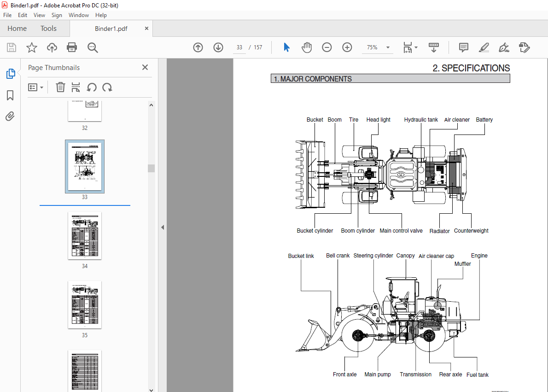Click the Save file icon
The height and width of the screenshot is (392, 548).
tap(12, 47)
